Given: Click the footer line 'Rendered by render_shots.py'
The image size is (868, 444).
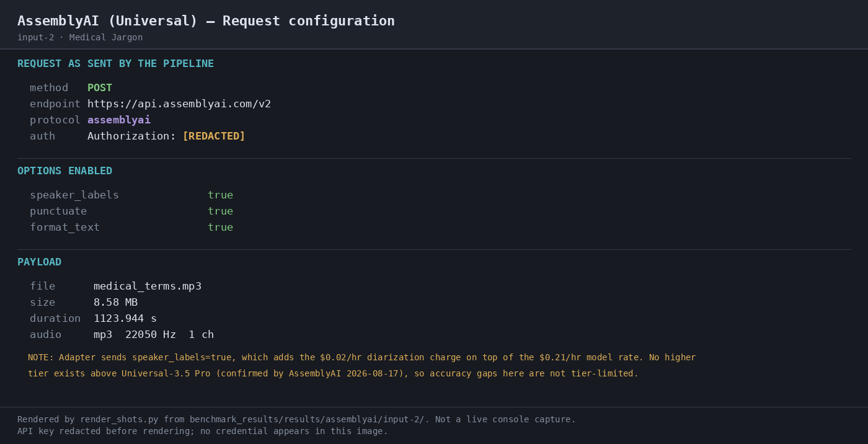Looking at the screenshot, I should click(296, 420).
